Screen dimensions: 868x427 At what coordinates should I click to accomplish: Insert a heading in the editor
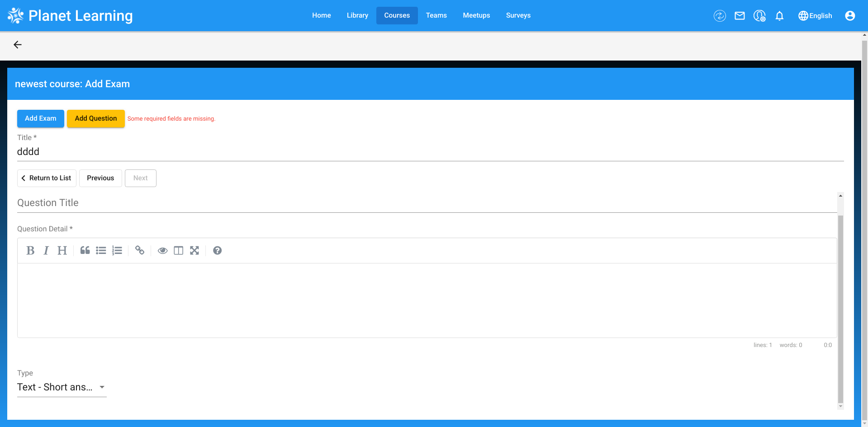(x=62, y=250)
